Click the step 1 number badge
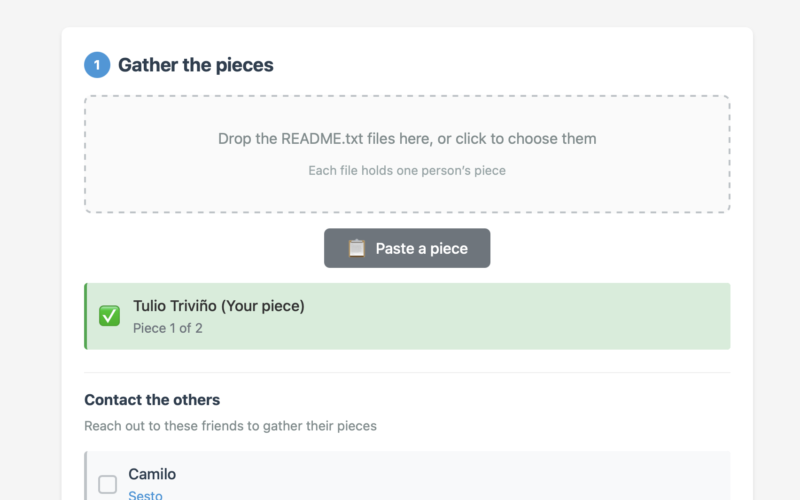800x500 pixels. pyautogui.click(x=97, y=65)
